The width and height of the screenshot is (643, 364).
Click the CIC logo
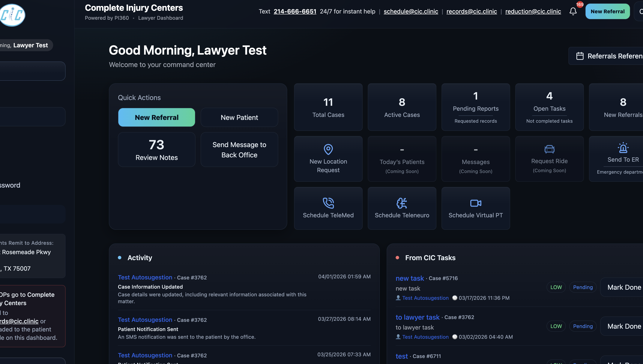(12, 15)
